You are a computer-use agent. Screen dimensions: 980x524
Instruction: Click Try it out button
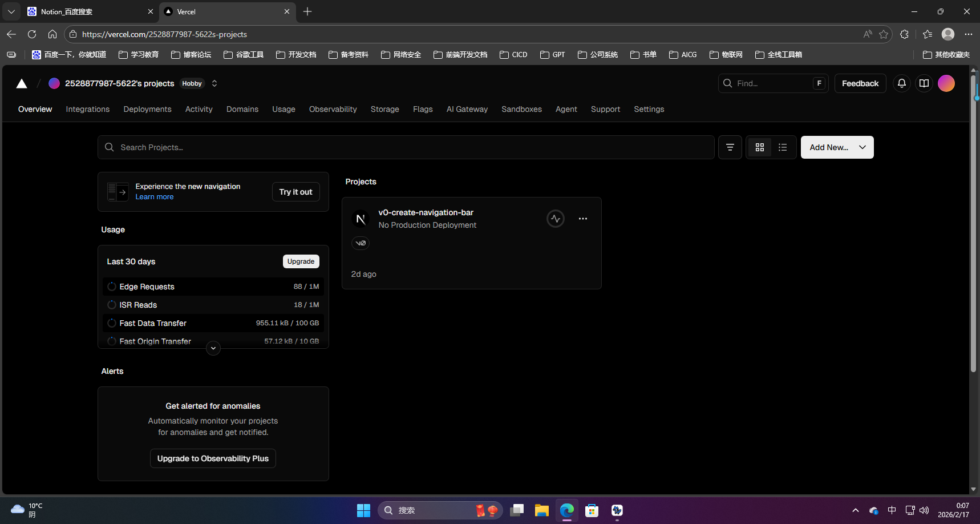pyautogui.click(x=296, y=192)
